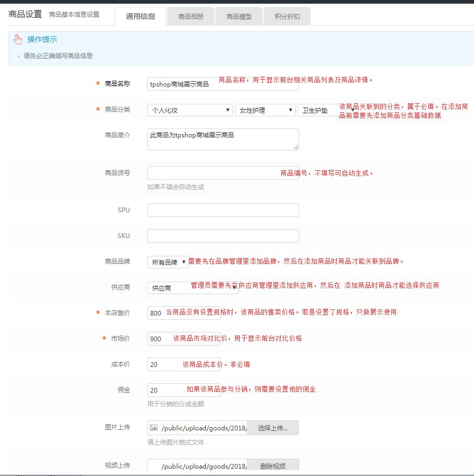Click the picture icon in 图片上传 field
The width and height of the screenshot is (474, 476).
pos(153,428)
